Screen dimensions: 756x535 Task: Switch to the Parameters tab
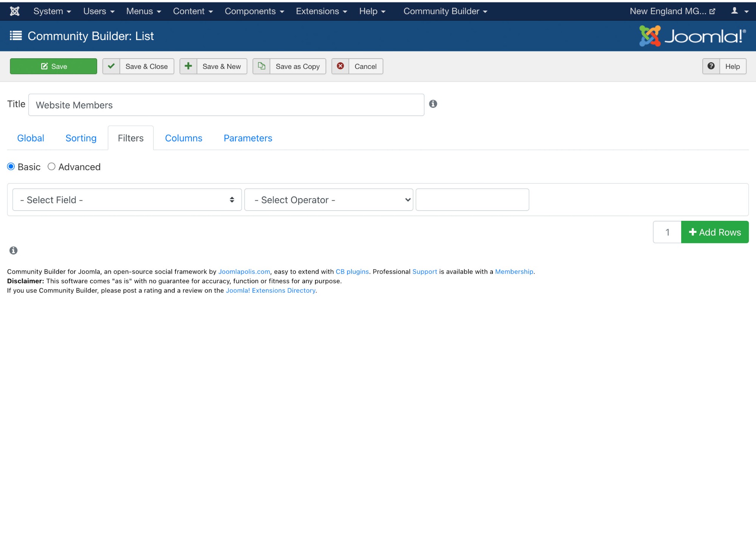click(248, 138)
